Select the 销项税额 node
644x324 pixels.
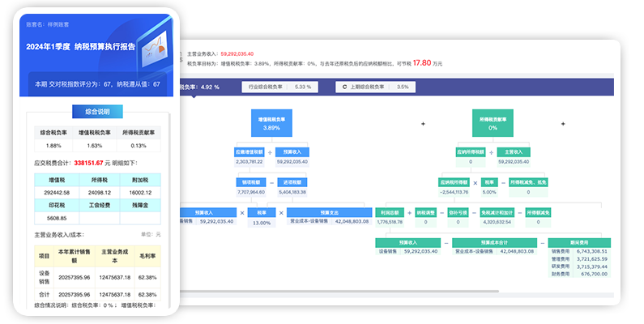click(250, 182)
